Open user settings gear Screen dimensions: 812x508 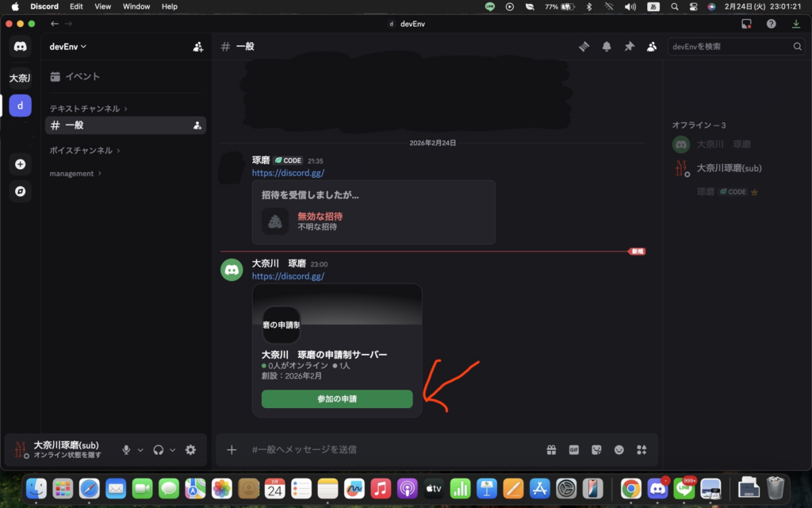[x=190, y=450]
